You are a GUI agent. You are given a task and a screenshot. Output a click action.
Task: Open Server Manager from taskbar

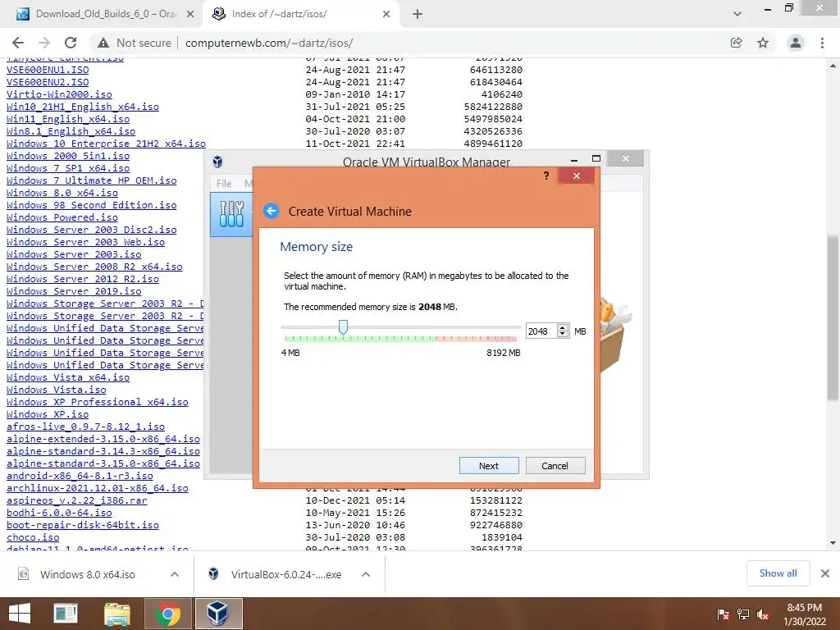[66, 614]
